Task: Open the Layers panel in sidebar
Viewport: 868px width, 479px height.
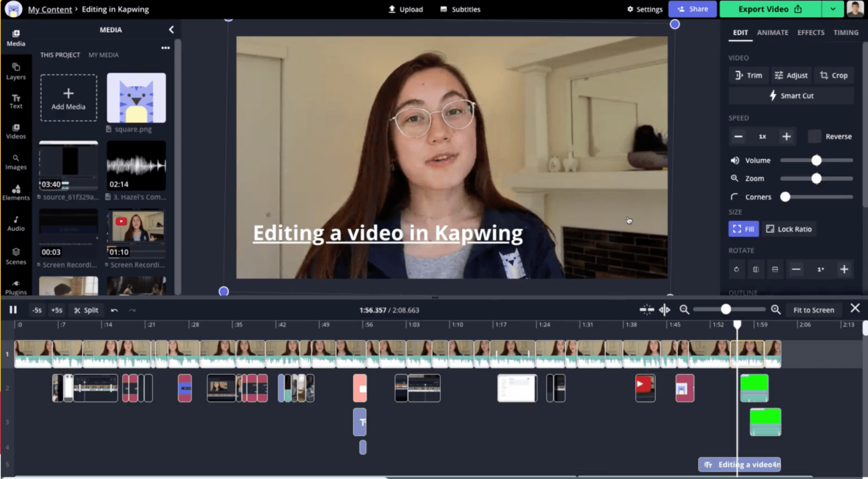Action: [16, 71]
